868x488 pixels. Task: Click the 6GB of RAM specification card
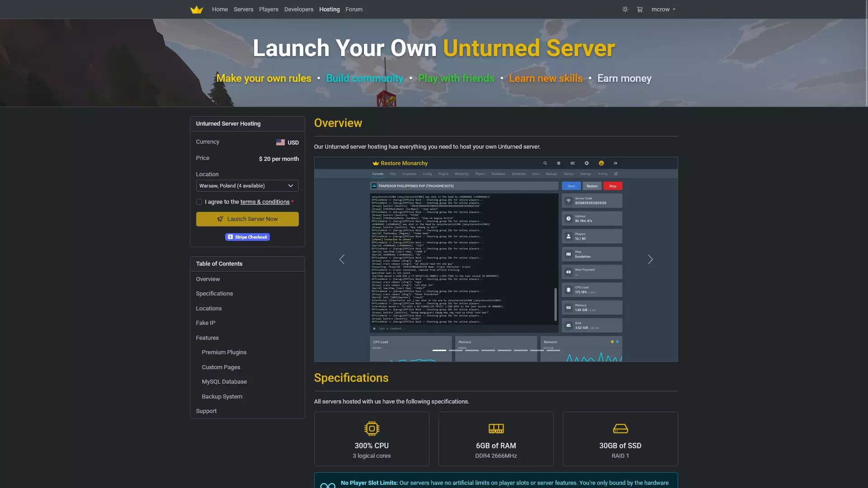(496, 439)
